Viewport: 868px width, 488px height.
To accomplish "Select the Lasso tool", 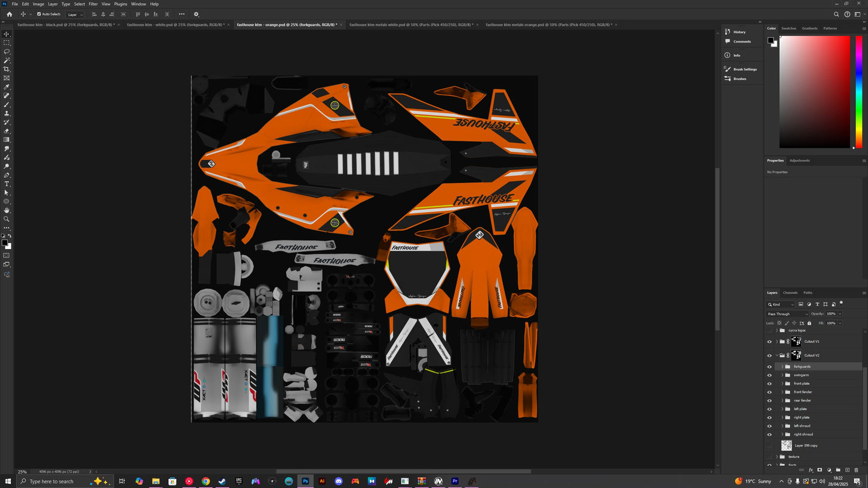I will [7, 51].
